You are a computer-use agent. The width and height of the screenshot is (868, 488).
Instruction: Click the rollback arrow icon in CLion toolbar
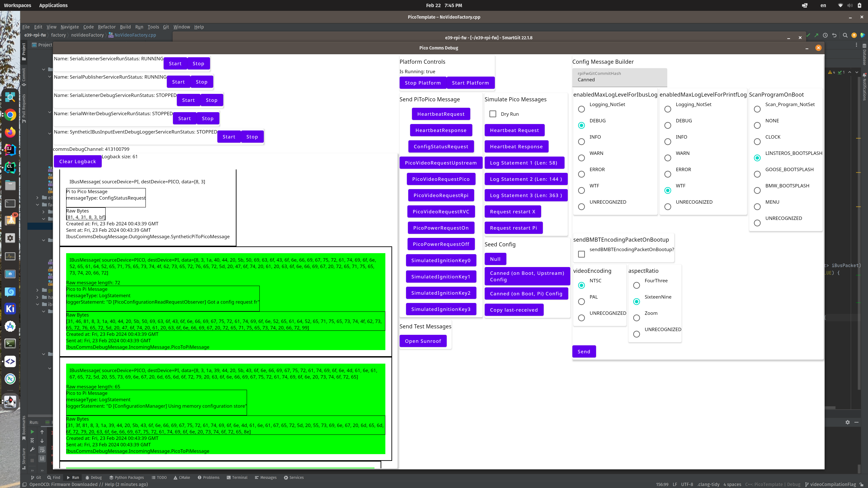click(x=834, y=35)
